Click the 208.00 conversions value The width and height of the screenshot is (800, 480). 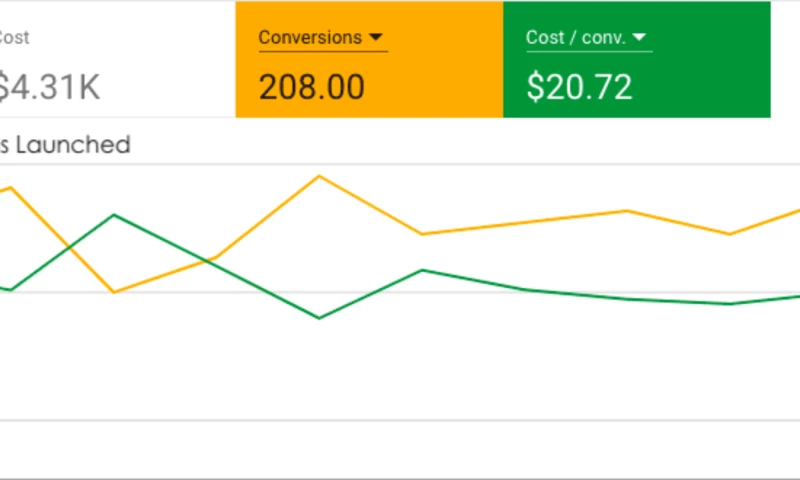(x=311, y=87)
